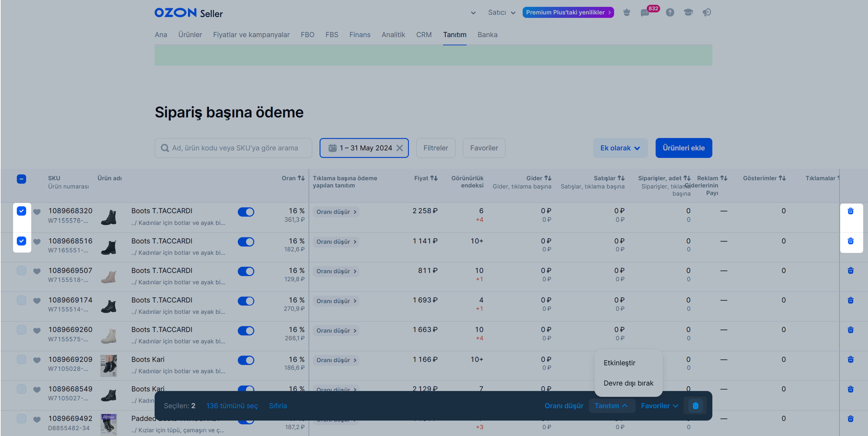Turn off promotion toggle for SKU 1089669260
868x436 pixels.
click(x=246, y=331)
